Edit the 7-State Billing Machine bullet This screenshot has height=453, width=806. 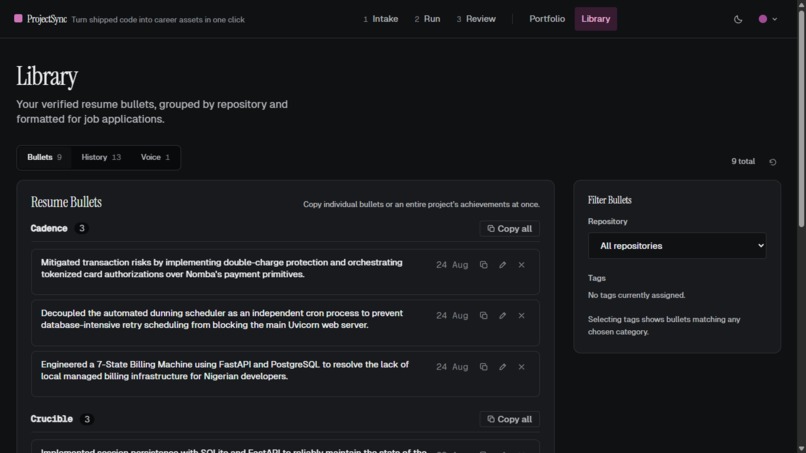tap(502, 367)
